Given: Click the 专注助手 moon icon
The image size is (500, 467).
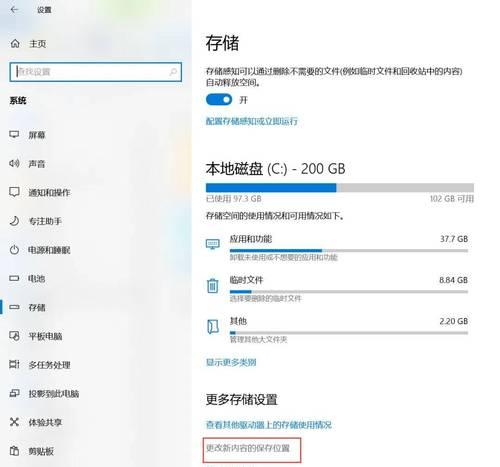Looking at the screenshot, I should pyautogui.click(x=14, y=221).
